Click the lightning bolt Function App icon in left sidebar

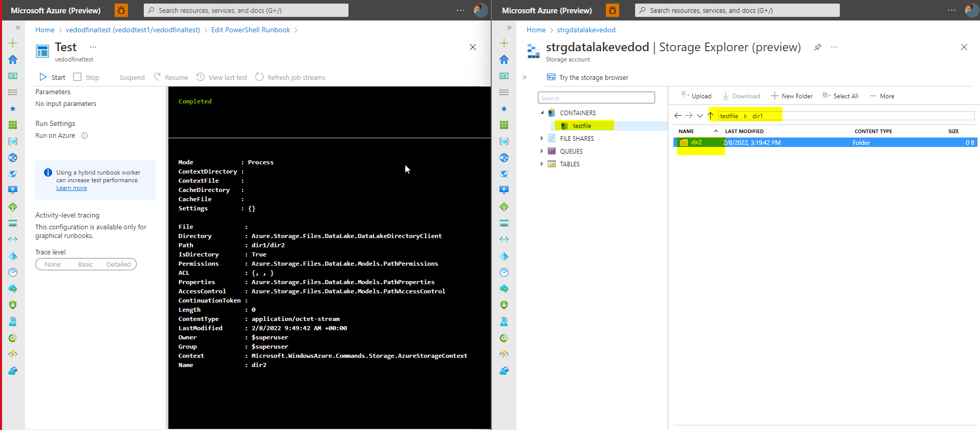13,354
